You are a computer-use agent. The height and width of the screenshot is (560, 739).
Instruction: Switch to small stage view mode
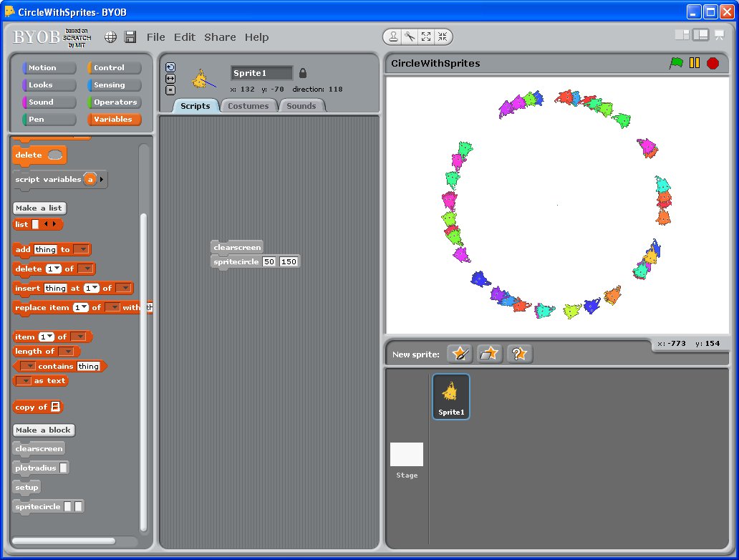point(682,35)
